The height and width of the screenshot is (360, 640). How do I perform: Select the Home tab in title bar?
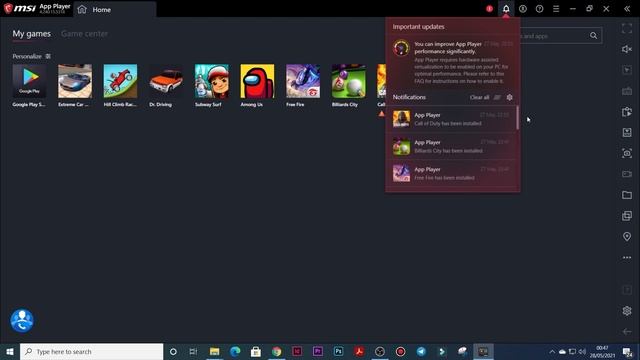(x=115, y=9)
